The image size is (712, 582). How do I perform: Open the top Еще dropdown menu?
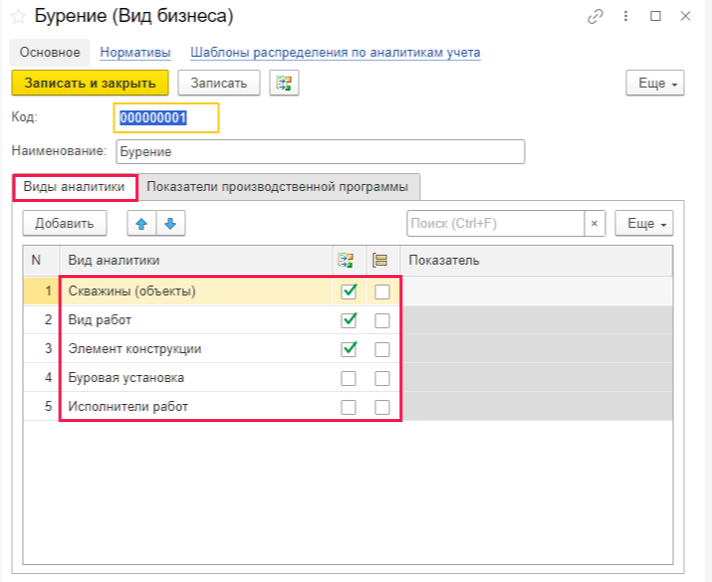coord(655,83)
